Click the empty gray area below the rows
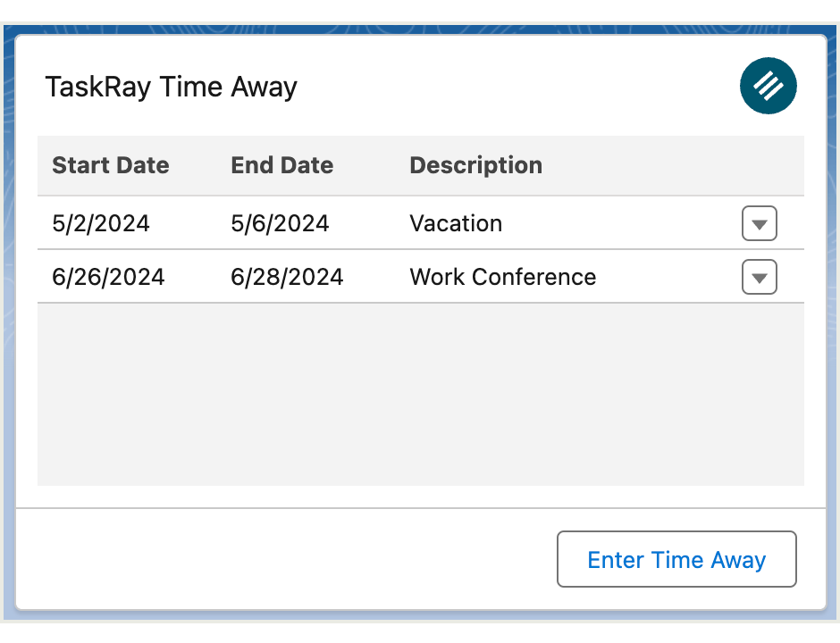 click(421, 394)
